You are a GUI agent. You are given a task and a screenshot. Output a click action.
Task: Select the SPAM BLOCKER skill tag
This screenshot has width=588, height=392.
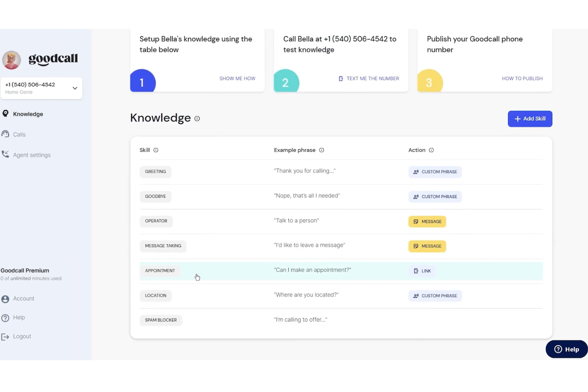click(161, 320)
